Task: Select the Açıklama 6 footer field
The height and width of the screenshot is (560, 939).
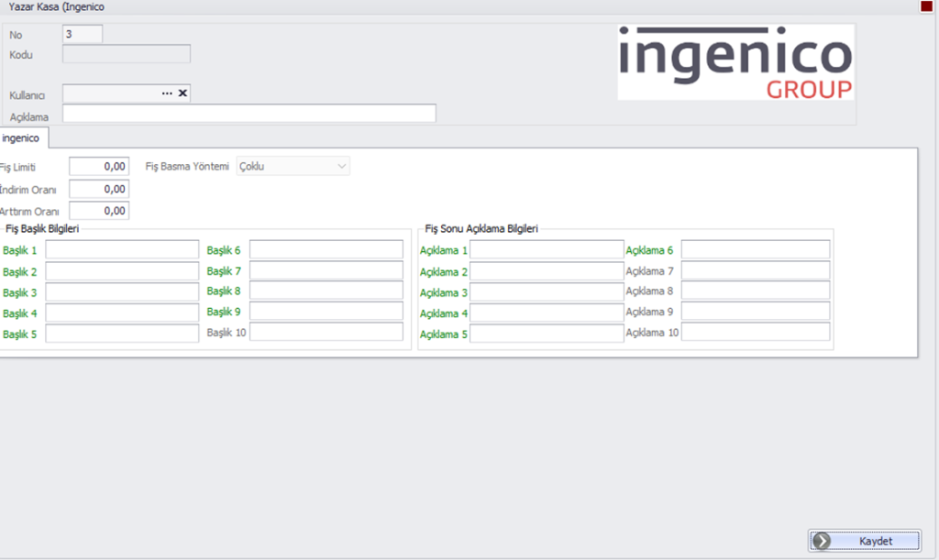Action: tap(756, 249)
